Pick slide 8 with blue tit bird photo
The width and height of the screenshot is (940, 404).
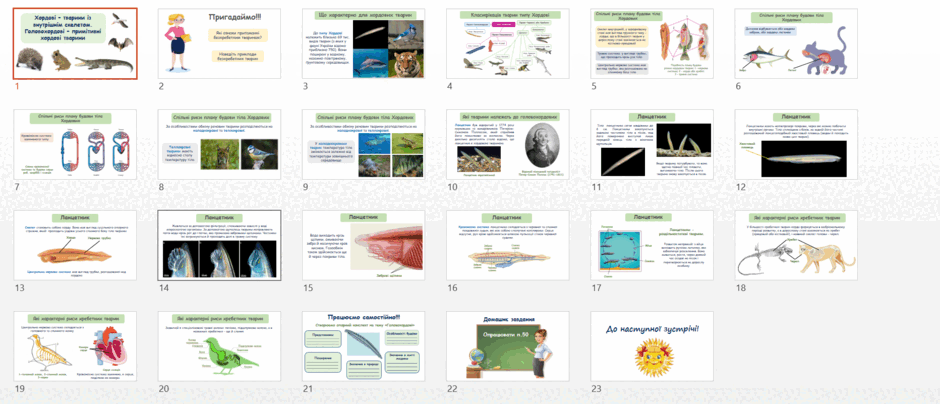point(219,144)
